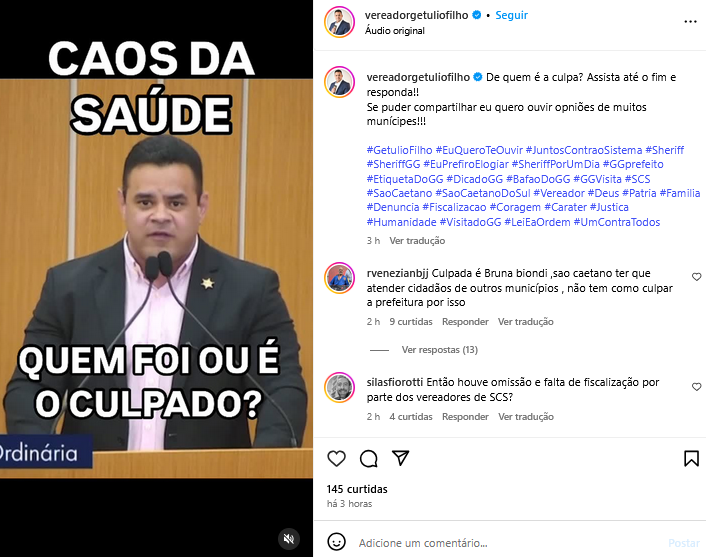Image resolution: width=706 pixels, height=557 pixels.
Task: Like rvenezianbjj's comment with the heart
Action: 696,277
